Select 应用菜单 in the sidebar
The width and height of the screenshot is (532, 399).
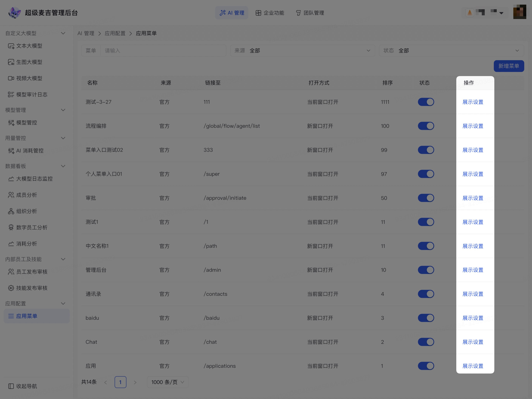pyautogui.click(x=37, y=316)
